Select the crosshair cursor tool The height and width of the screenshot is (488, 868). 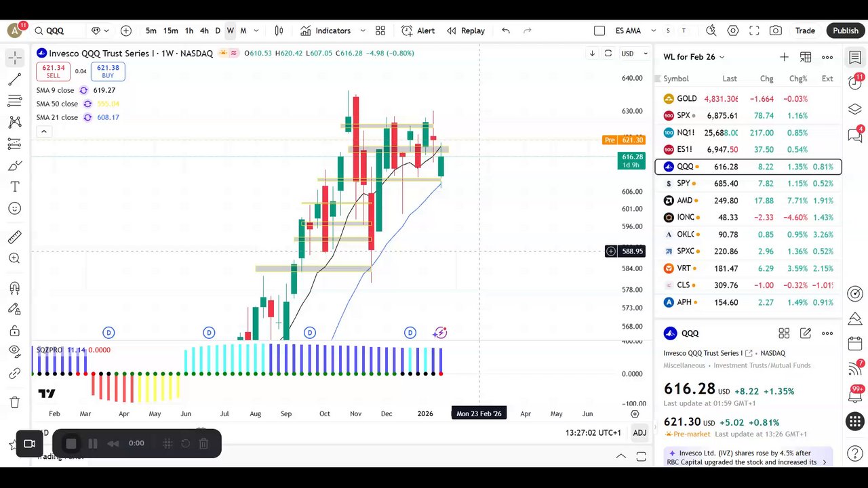click(x=15, y=58)
